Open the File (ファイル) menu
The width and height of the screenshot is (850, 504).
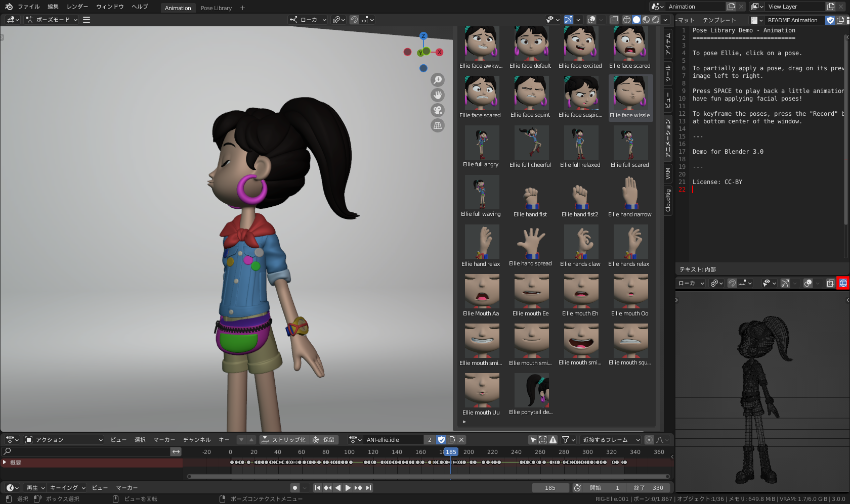click(28, 7)
